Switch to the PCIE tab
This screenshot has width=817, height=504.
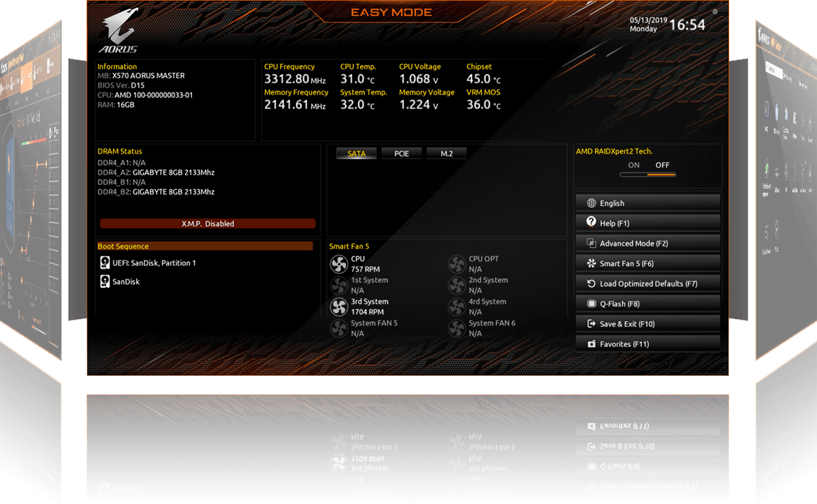(x=402, y=154)
